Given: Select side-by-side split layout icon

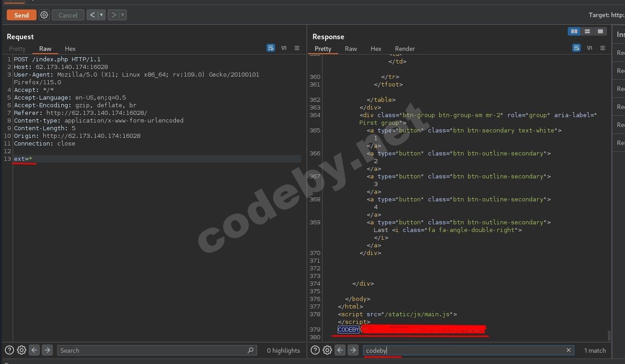Looking at the screenshot, I should 574,31.
